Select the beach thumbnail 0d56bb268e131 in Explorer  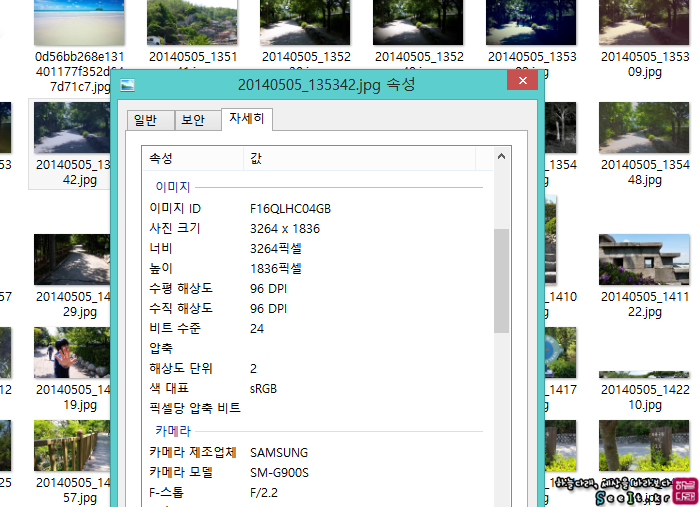[79, 22]
